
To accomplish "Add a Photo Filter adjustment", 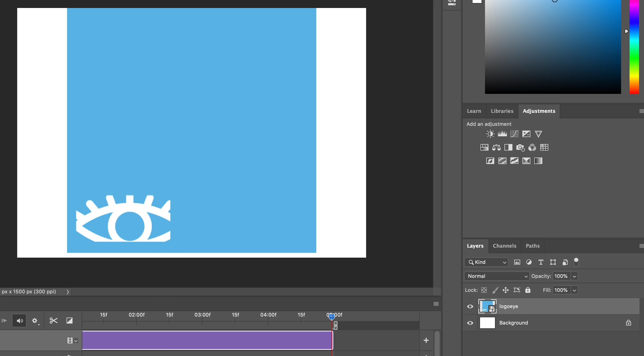I will pos(520,148).
